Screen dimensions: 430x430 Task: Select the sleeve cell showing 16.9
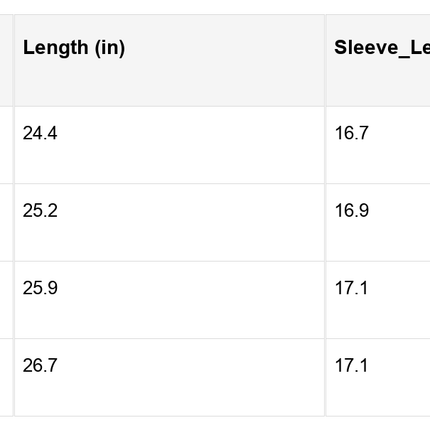tap(378, 222)
